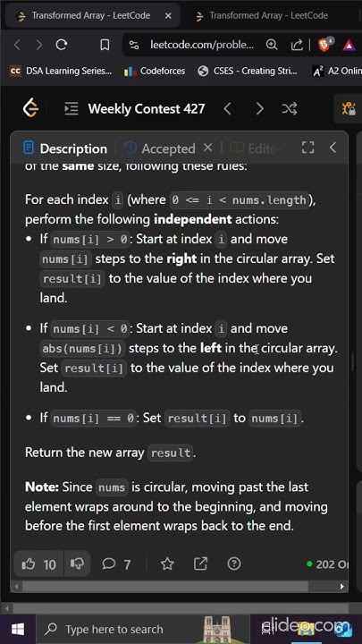Switch to second Transformed Array - LeetCode tab

click(266, 15)
